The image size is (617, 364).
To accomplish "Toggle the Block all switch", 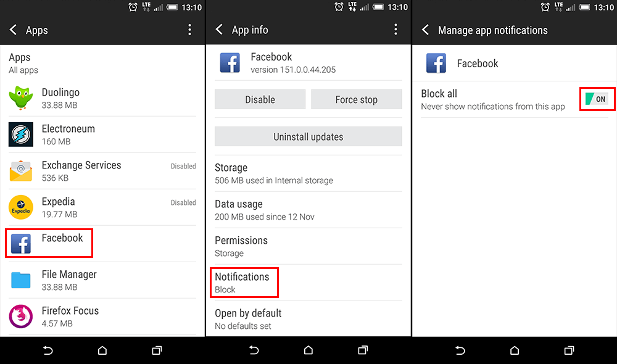I will pos(597,99).
